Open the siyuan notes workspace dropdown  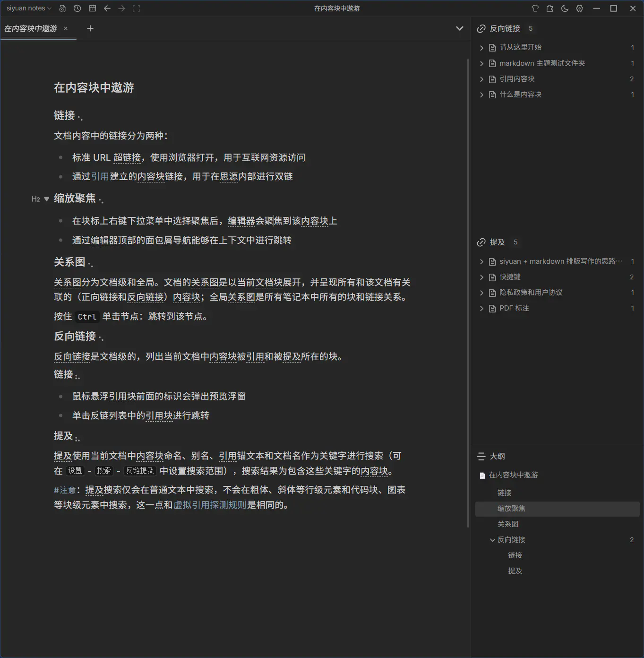pyautogui.click(x=29, y=9)
